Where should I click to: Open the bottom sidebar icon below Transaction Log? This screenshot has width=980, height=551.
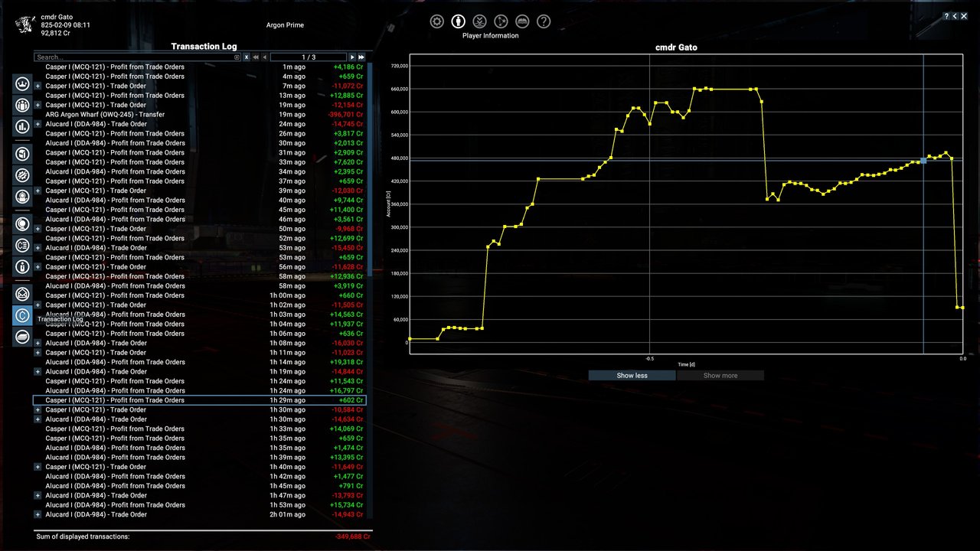click(x=22, y=337)
